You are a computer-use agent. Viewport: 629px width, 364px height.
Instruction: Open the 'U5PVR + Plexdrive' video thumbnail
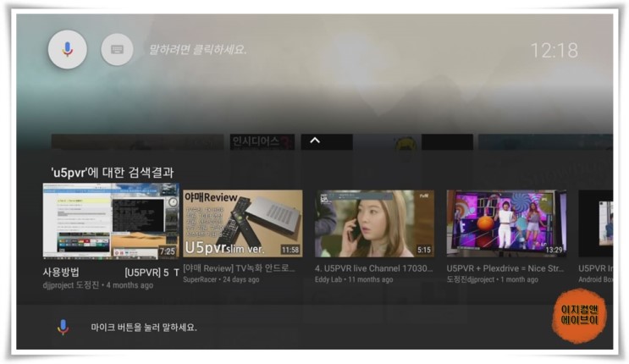506,223
